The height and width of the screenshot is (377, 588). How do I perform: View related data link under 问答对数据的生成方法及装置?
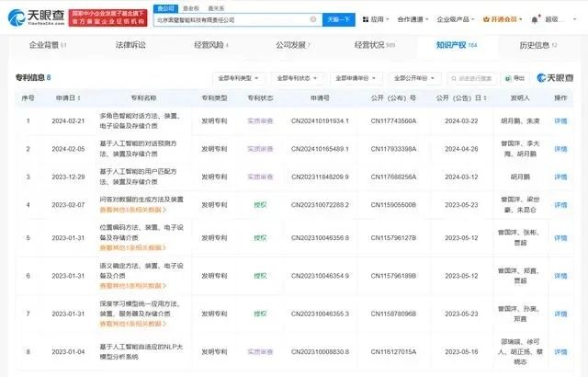pyautogui.click(x=132, y=210)
